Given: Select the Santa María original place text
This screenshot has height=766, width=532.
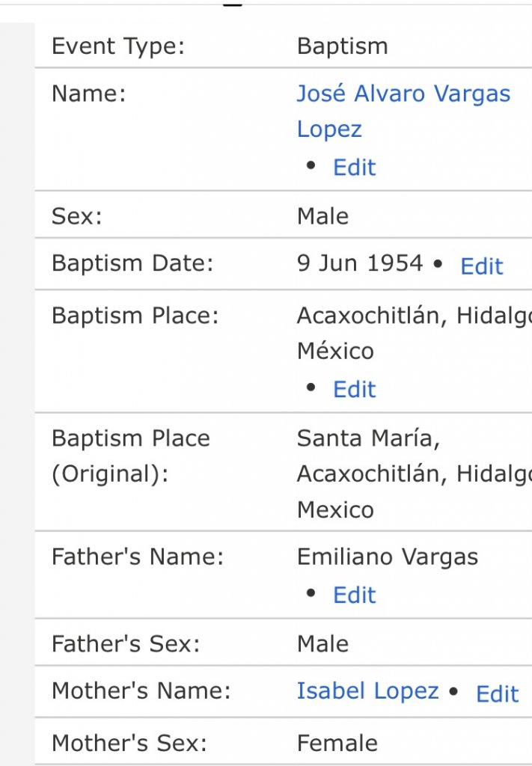Looking at the screenshot, I should point(368,438).
